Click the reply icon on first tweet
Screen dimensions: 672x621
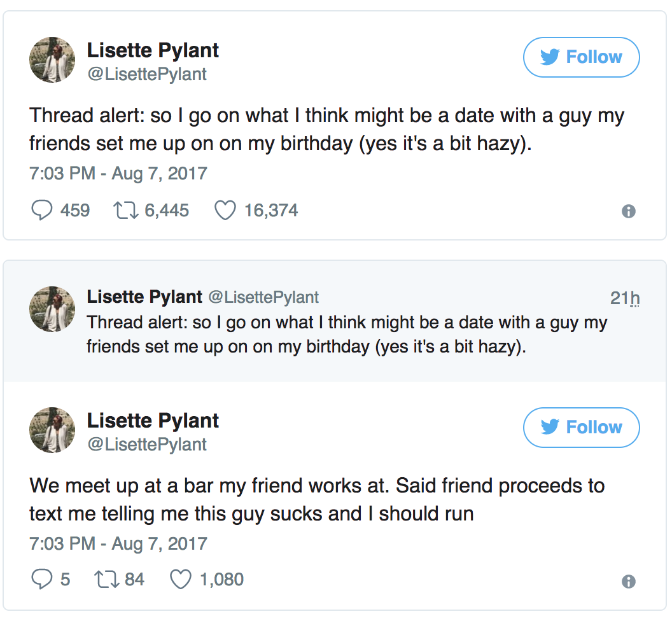(42, 211)
